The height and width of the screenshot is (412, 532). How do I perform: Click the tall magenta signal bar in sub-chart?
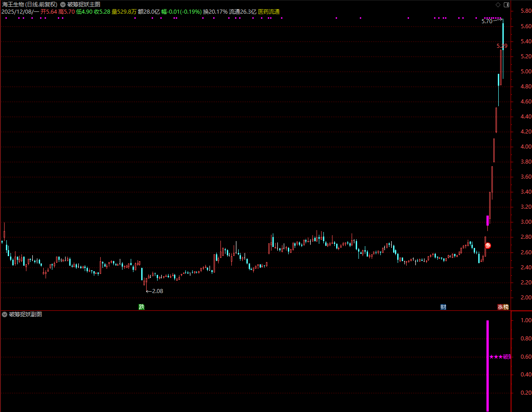coord(487,365)
